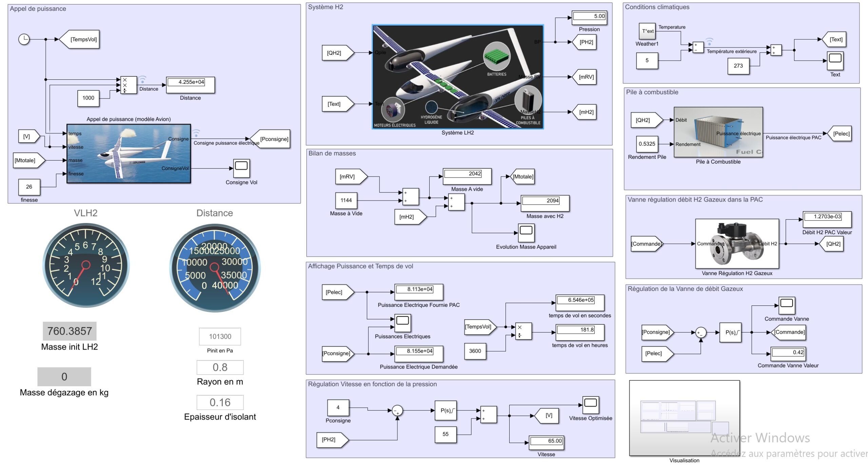The width and height of the screenshot is (868, 467).
Task: Select the Système LH2 aircraft block
Action: point(457,77)
